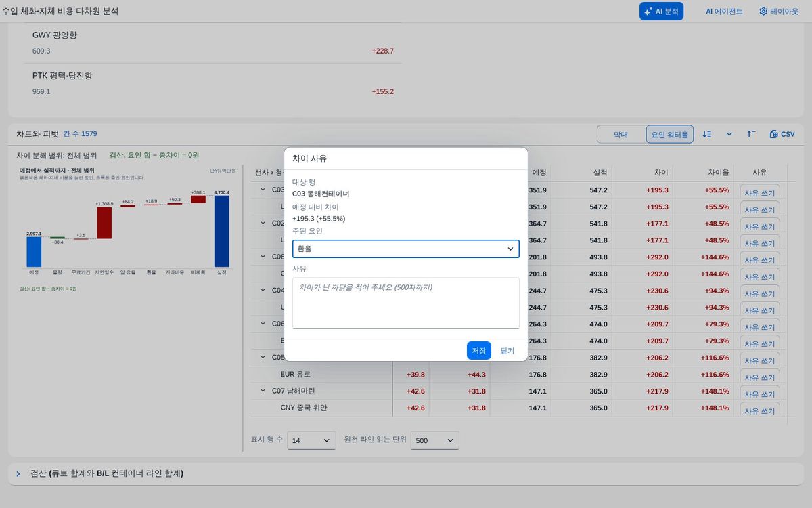
Task: Open the chevron dropdown next to sort icons
Action: coord(729,134)
